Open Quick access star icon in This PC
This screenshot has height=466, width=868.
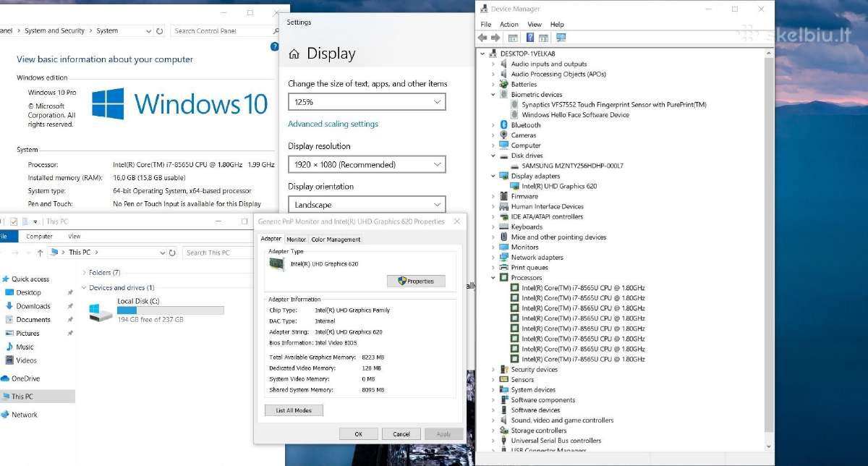coord(5,279)
